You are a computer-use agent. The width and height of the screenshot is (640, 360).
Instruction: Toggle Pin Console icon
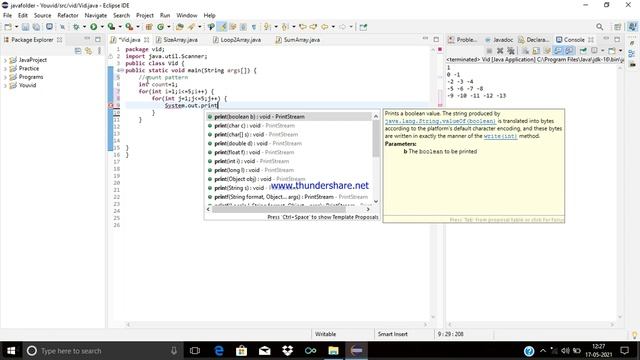(x=583, y=51)
